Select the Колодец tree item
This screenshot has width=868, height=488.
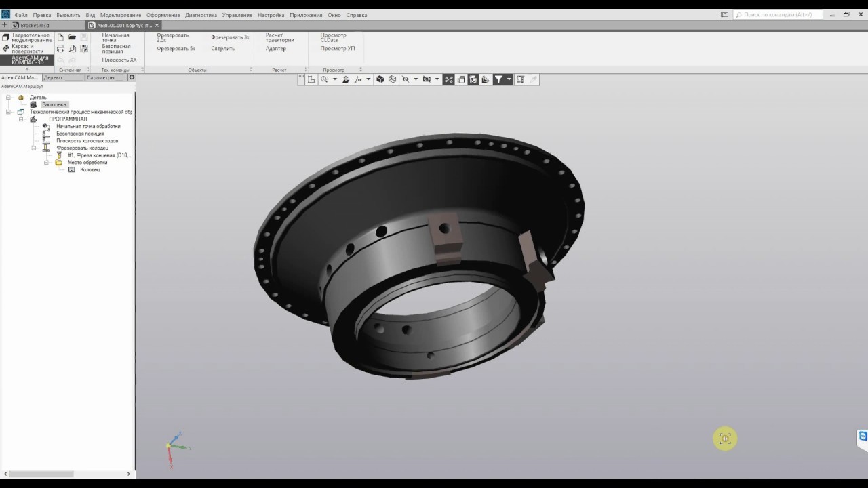coord(90,170)
